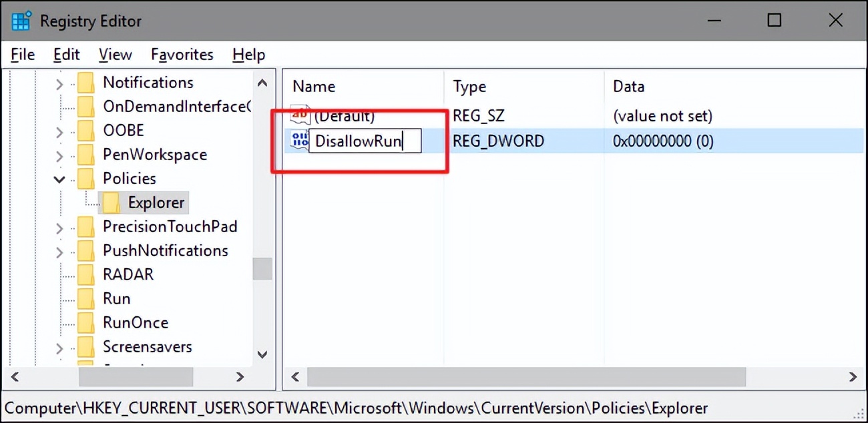This screenshot has width=868, height=423.
Task: Click the RunOnce folder icon
Action: (x=86, y=322)
